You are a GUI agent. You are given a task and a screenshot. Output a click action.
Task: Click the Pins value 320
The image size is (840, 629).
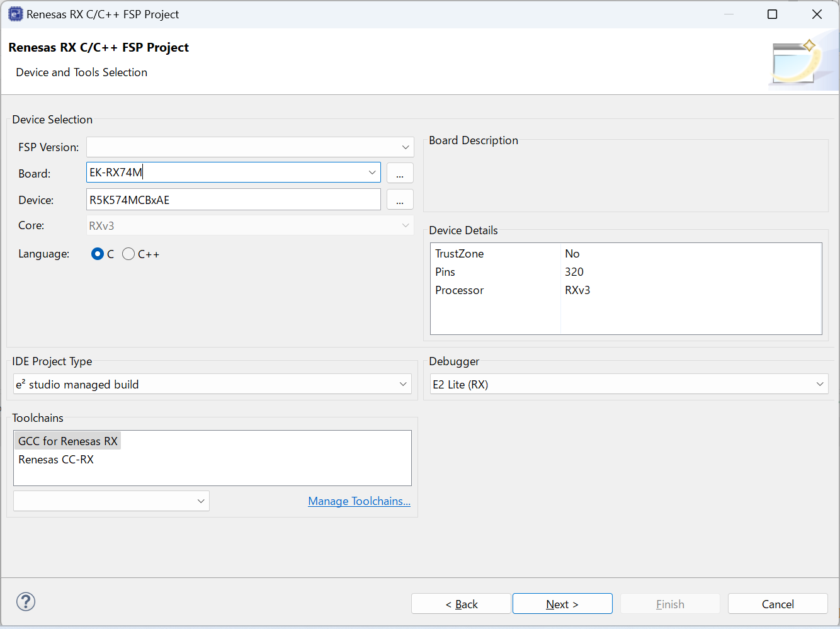[x=574, y=272]
